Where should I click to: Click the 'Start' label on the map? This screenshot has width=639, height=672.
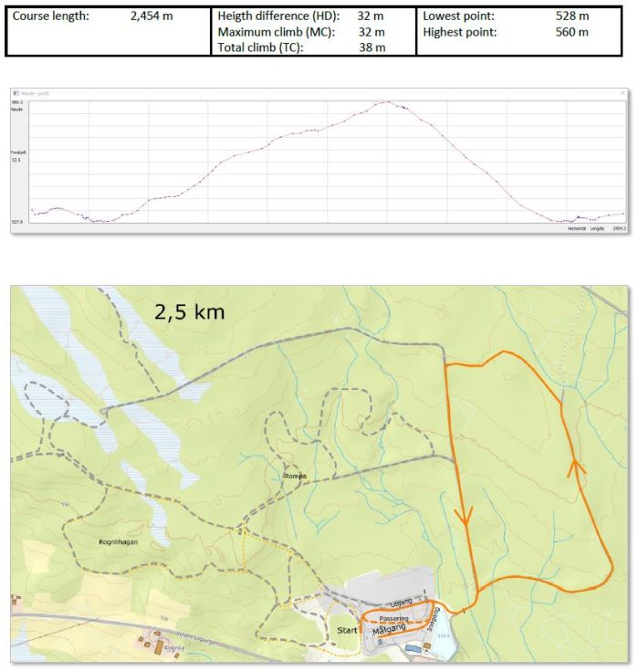(347, 630)
